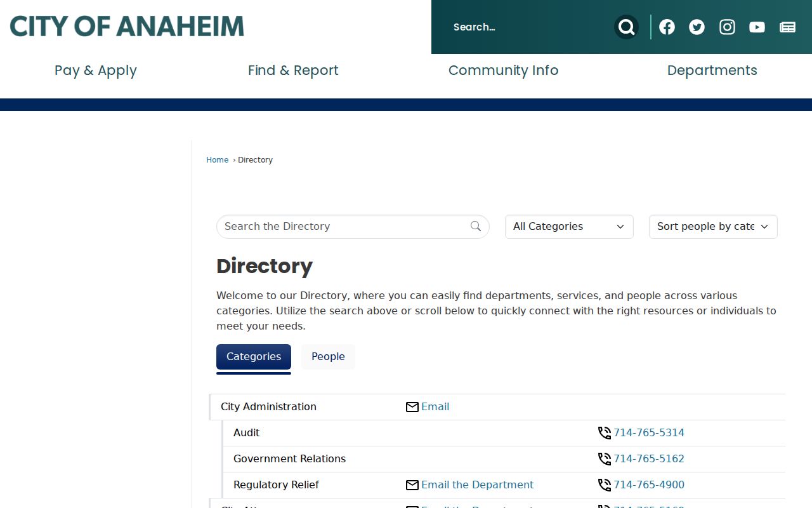
Task: Open the YouTube social icon
Action: tap(757, 27)
